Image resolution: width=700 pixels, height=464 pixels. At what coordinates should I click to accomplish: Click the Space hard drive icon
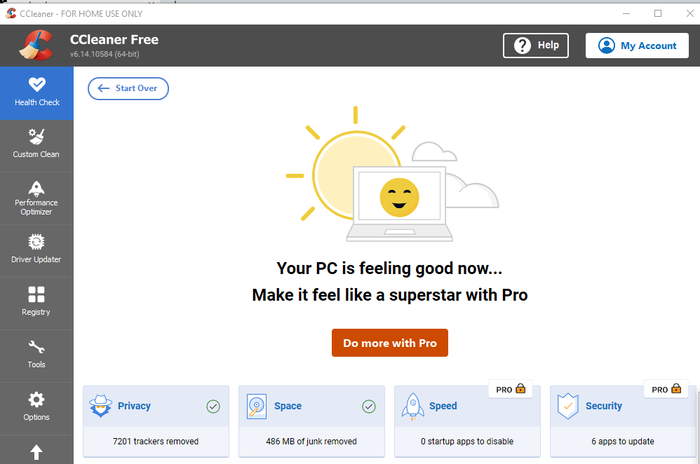257,406
